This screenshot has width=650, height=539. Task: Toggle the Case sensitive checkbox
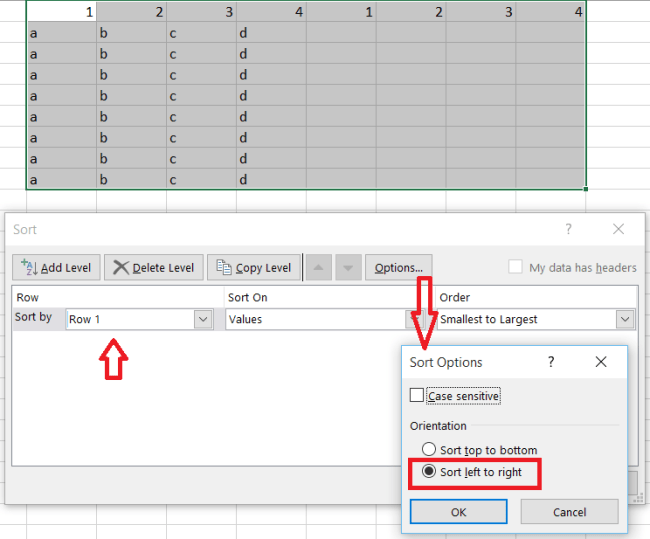point(417,396)
